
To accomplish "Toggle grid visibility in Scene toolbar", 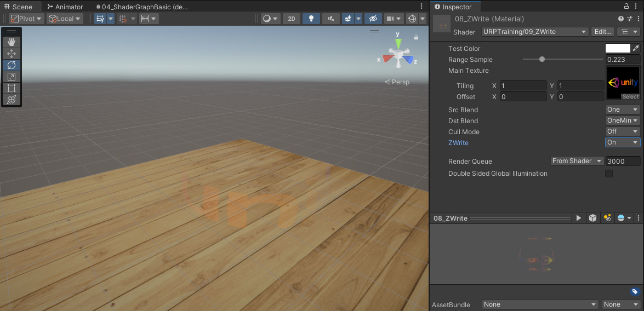I will [100, 19].
